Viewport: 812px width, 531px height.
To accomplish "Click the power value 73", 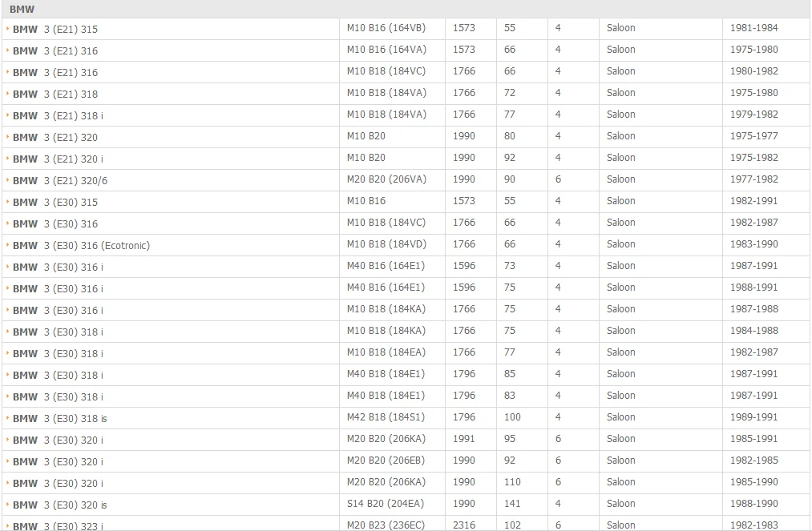I will [x=510, y=266].
